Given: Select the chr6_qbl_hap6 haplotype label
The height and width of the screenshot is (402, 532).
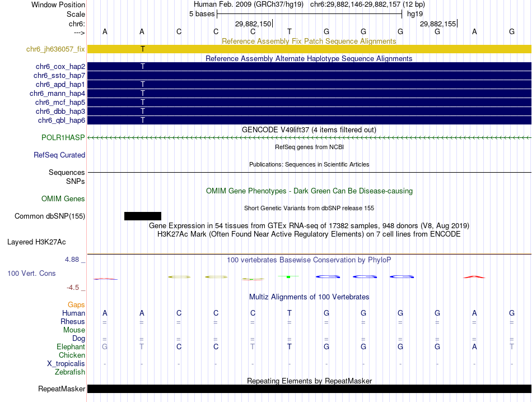Looking at the screenshot, I should pos(62,121).
